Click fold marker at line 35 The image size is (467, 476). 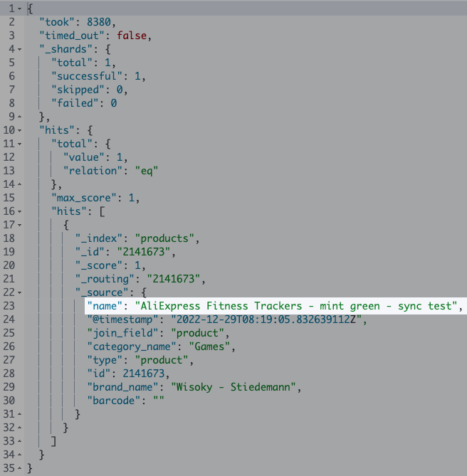click(x=20, y=468)
